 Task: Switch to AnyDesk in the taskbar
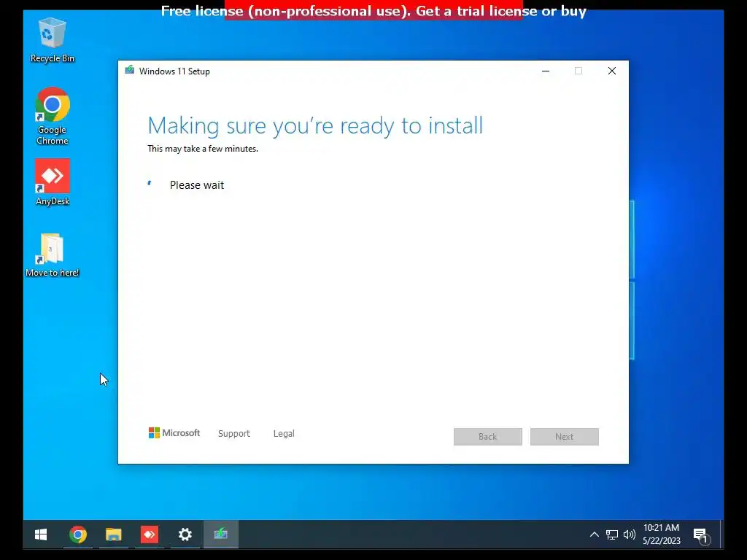149,534
